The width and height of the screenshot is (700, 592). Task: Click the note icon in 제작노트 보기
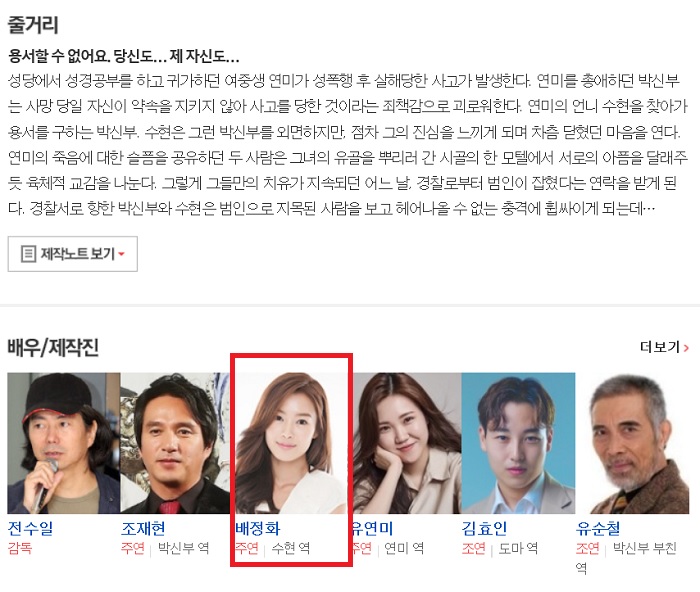click(x=29, y=254)
